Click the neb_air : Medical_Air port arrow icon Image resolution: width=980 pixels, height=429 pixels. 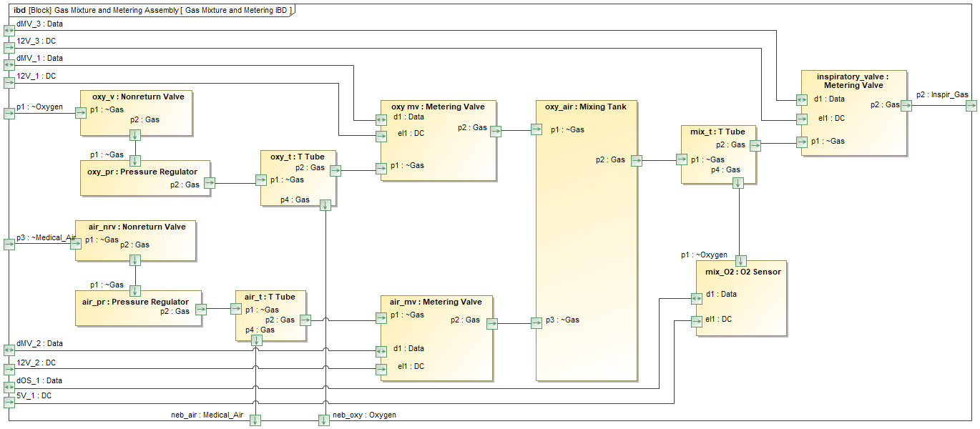pos(255,420)
